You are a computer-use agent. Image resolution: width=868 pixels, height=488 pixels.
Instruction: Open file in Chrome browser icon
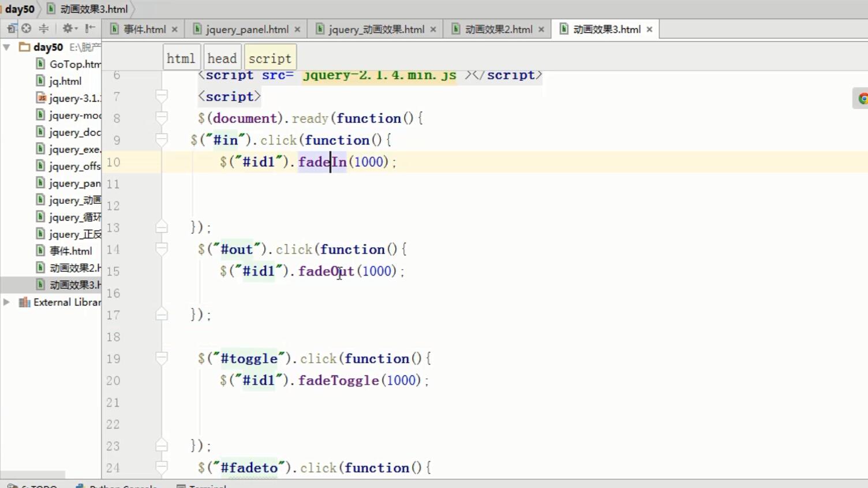point(862,99)
